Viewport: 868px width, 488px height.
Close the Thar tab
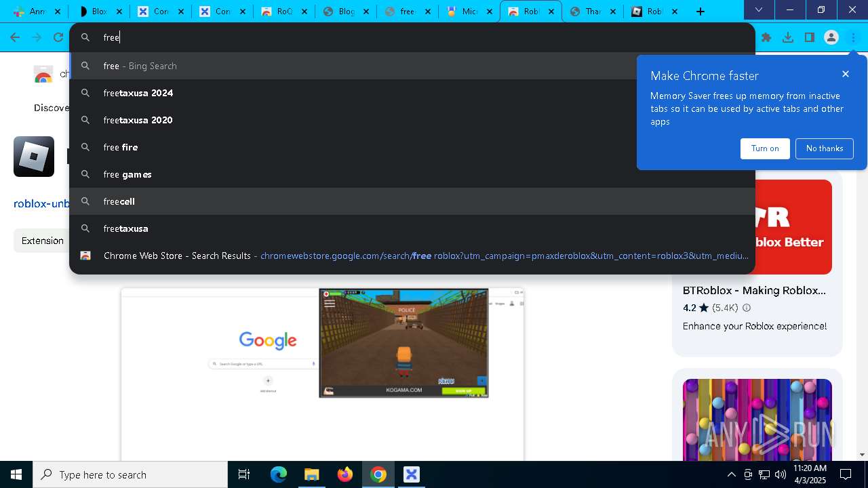click(613, 12)
